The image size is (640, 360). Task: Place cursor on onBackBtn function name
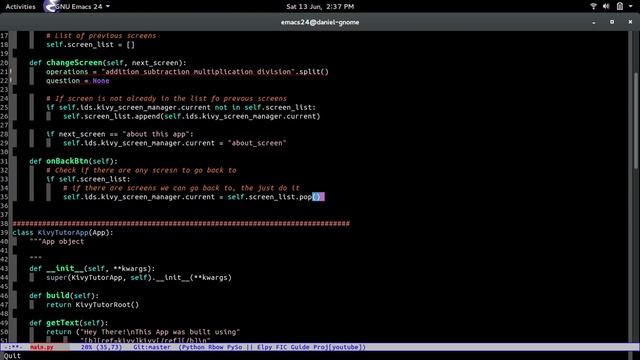point(67,161)
